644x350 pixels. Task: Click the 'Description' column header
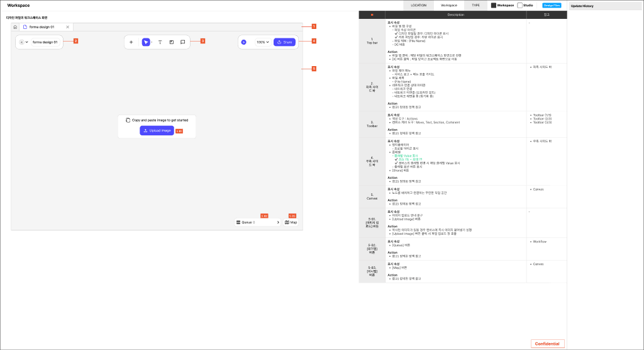[456, 15]
